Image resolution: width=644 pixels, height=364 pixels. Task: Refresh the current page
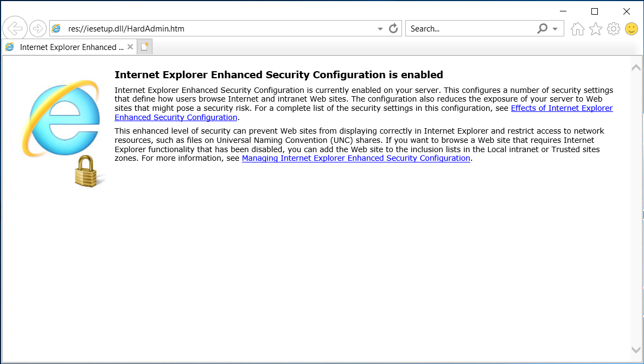click(393, 28)
